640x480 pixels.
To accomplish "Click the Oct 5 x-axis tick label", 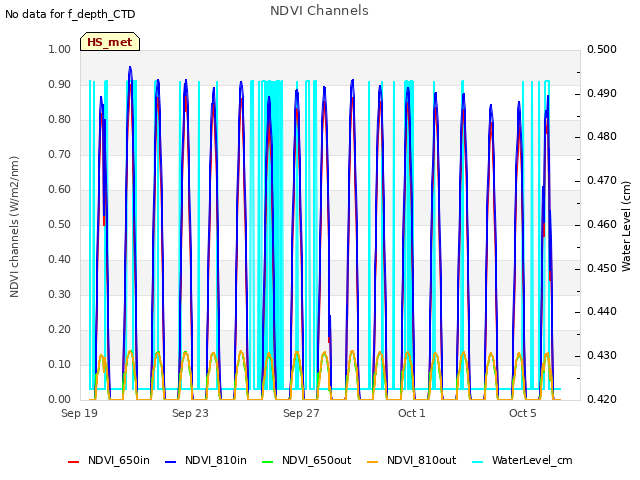I will pos(523,413).
